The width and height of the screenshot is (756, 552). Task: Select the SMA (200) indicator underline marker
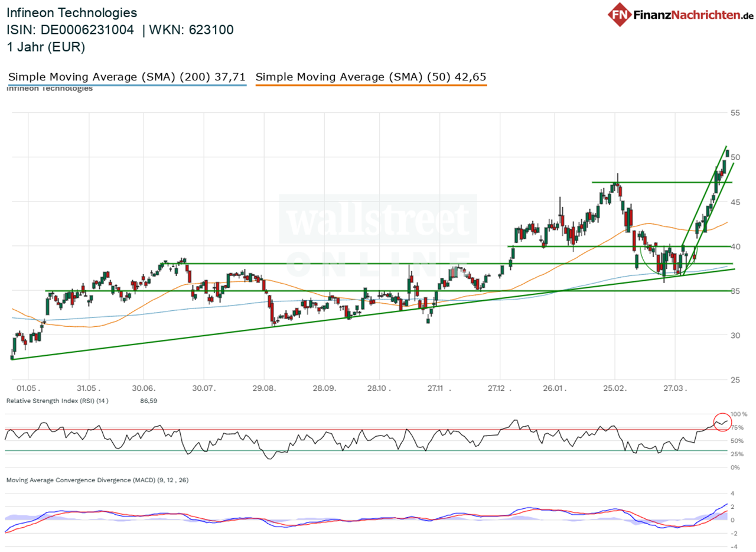click(x=126, y=83)
